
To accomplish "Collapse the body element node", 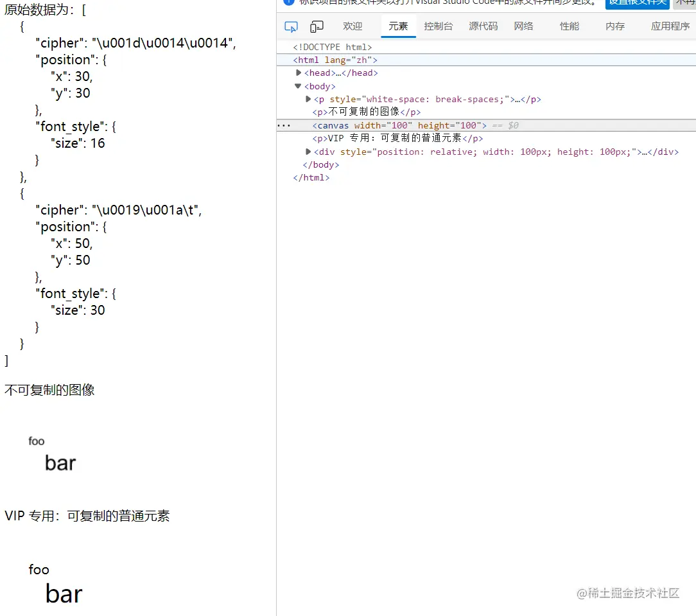I will pyautogui.click(x=298, y=86).
